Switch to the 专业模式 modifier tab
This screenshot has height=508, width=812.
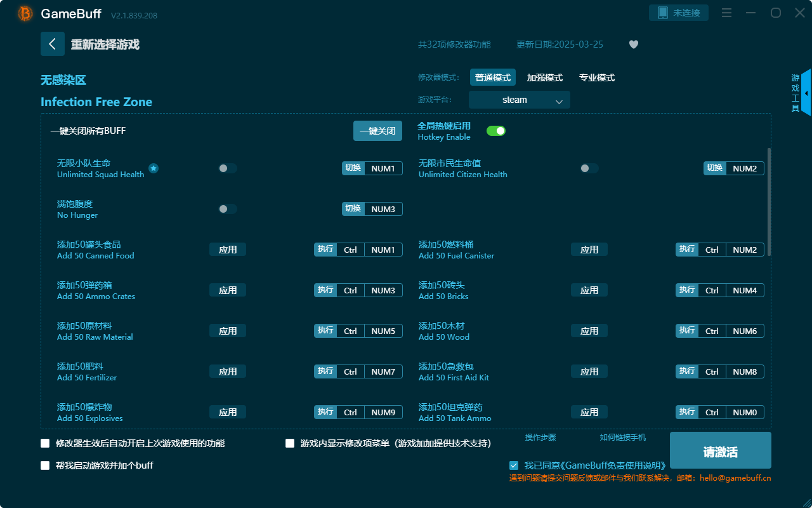596,77
